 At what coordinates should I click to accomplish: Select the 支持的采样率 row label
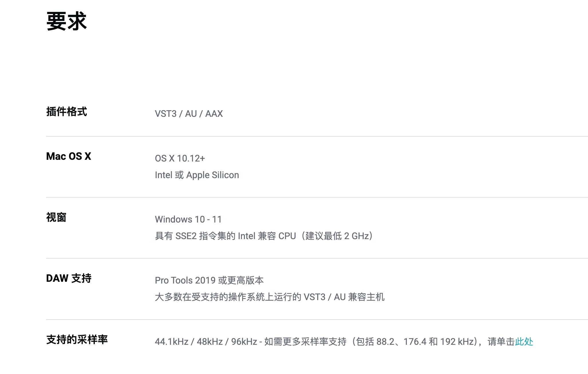[x=77, y=339]
